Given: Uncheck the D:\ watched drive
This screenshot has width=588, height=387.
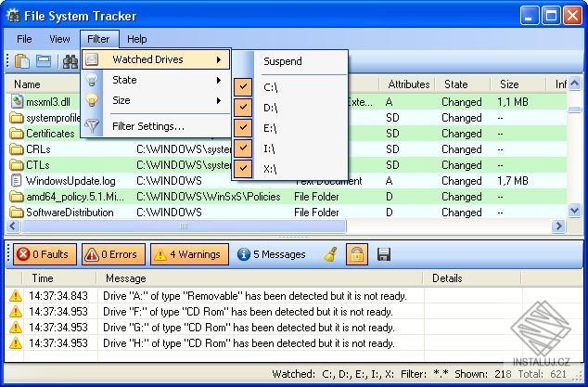Looking at the screenshot, I should click(243, 108).
